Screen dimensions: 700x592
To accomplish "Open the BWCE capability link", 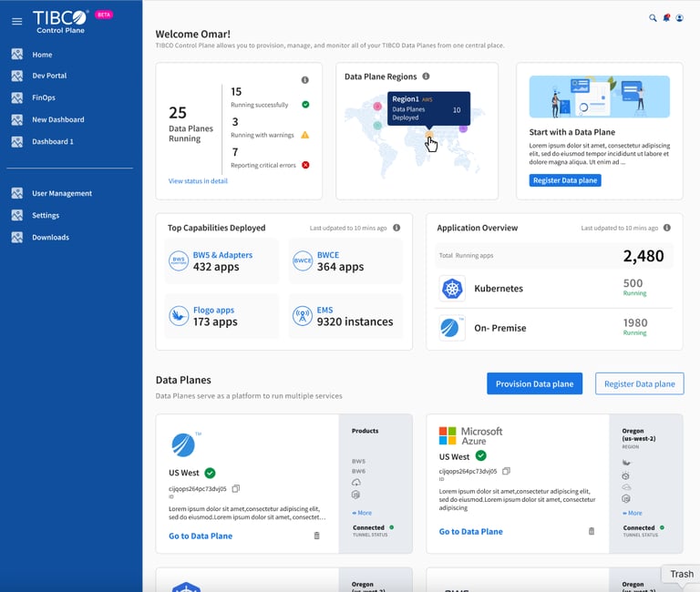I will coord(328,255).
